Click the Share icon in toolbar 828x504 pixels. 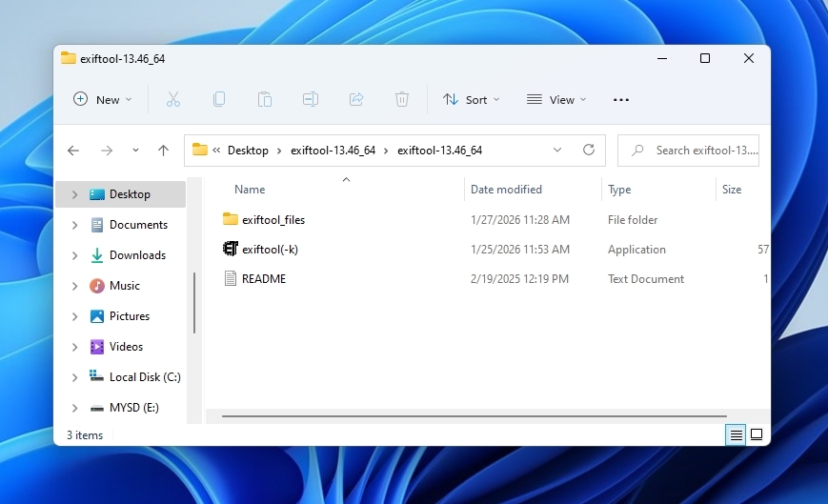[356, 99]
